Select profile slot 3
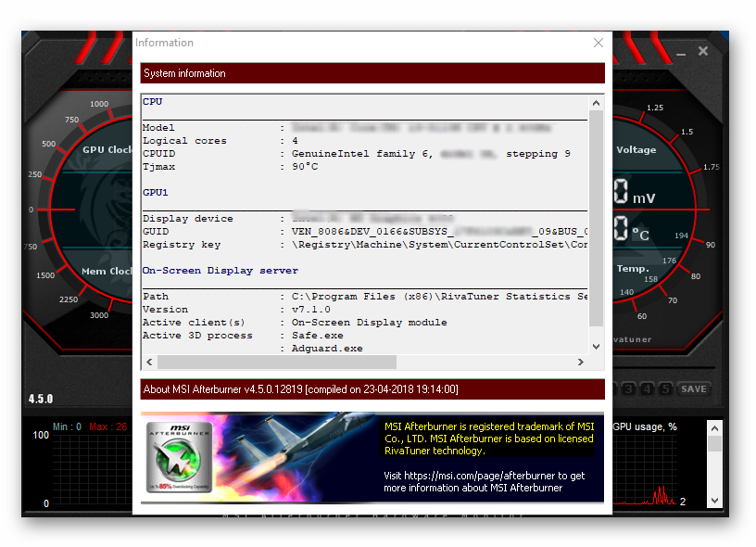 click(629, 389)
